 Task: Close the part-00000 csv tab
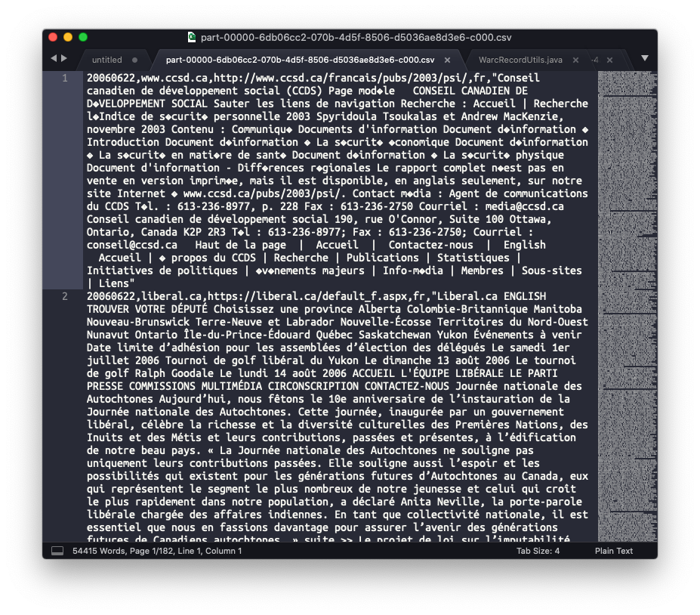click(x=447, y=60)
